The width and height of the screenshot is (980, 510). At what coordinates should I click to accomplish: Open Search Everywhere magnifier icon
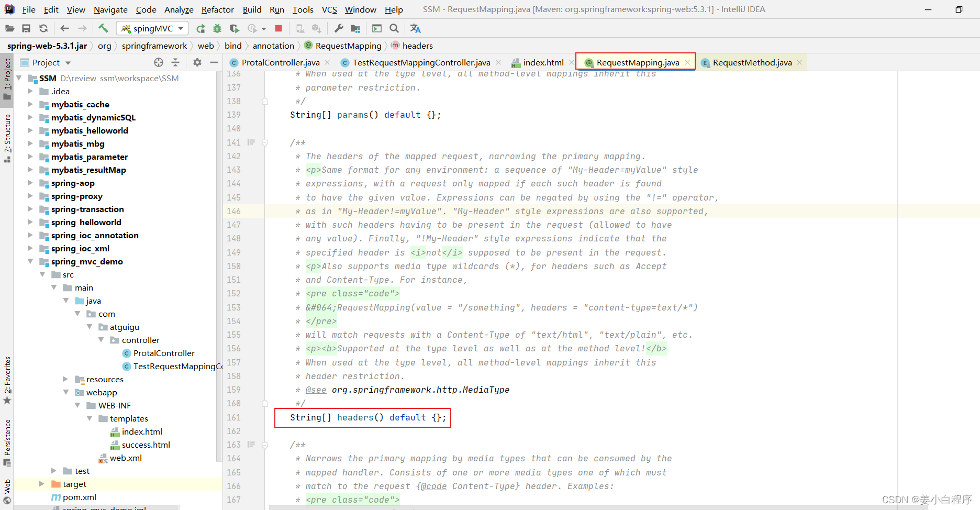click(x=394, y=28)
